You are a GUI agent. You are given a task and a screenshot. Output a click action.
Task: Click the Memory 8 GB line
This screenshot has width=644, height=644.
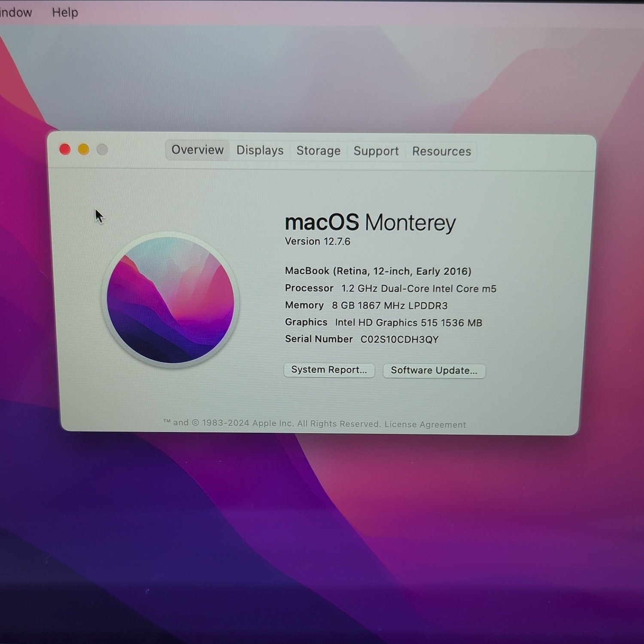click(x=366, y=306)
